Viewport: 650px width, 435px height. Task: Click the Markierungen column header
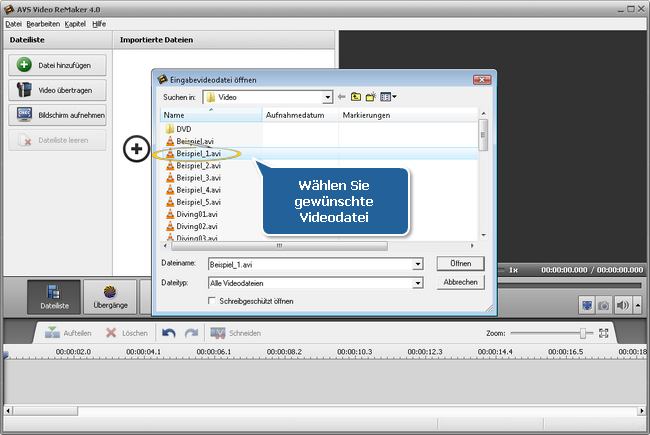click(x=408, y=115)
